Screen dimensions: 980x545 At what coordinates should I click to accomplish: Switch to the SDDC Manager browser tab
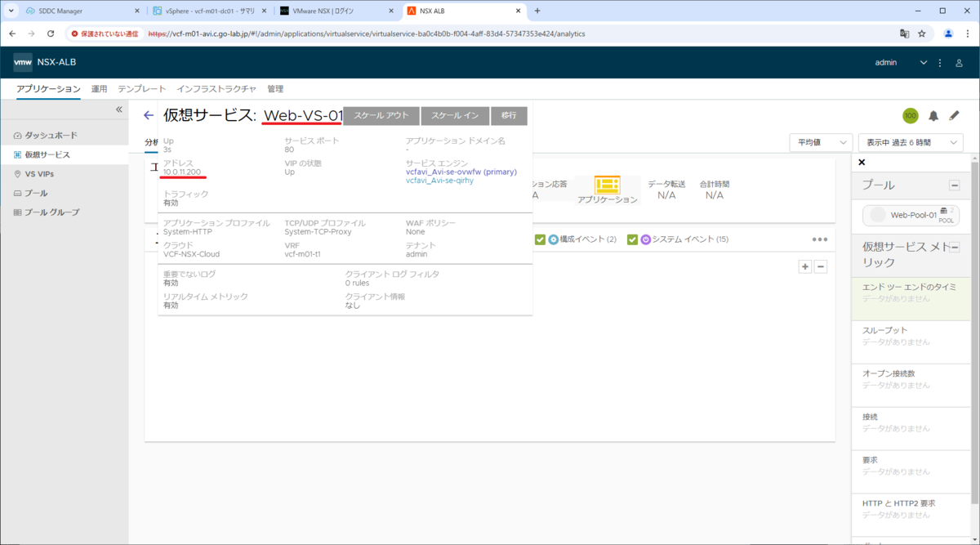pos(82,11)
